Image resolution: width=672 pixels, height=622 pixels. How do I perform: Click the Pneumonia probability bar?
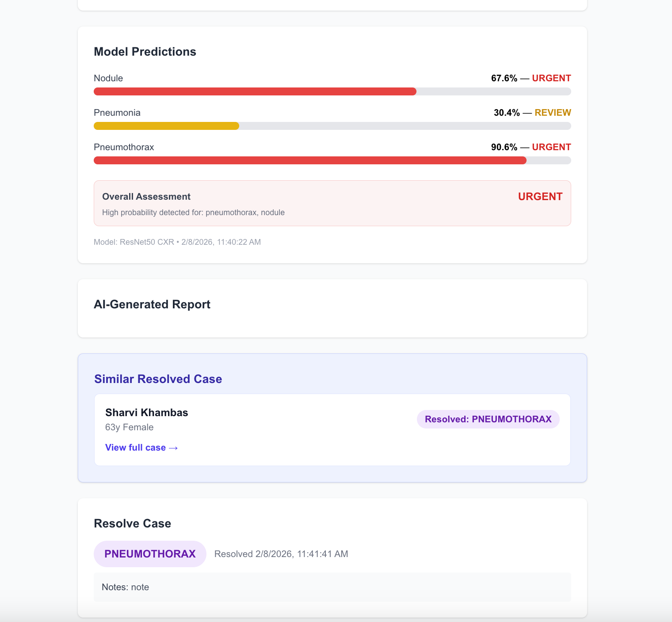332,126
